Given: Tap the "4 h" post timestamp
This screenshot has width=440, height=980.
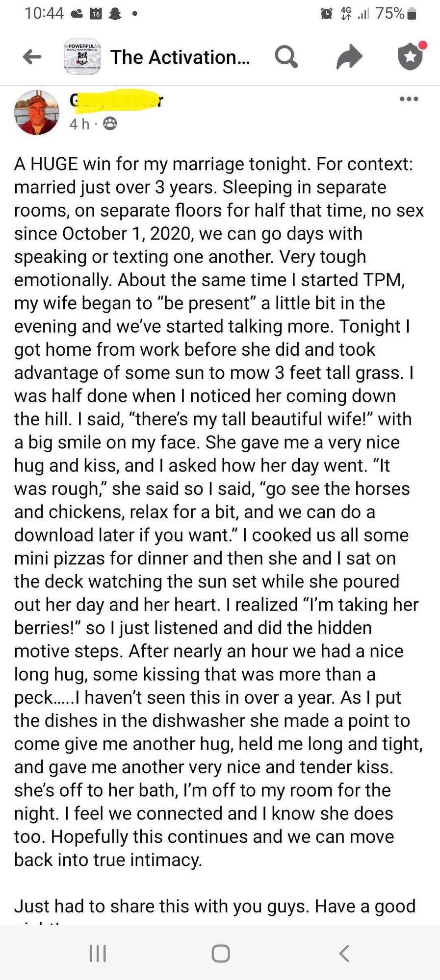Looking at the screenshot, I should pyautogui.click(x=79, y=124).
